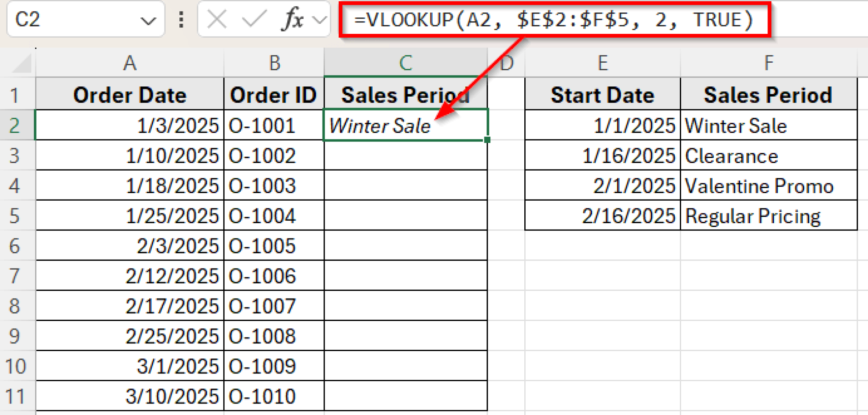The height and width of the screenshot is (415, 868).
Task: Click the cell with date 2/16/2025 in column E
Action: (x=602, y=215)
